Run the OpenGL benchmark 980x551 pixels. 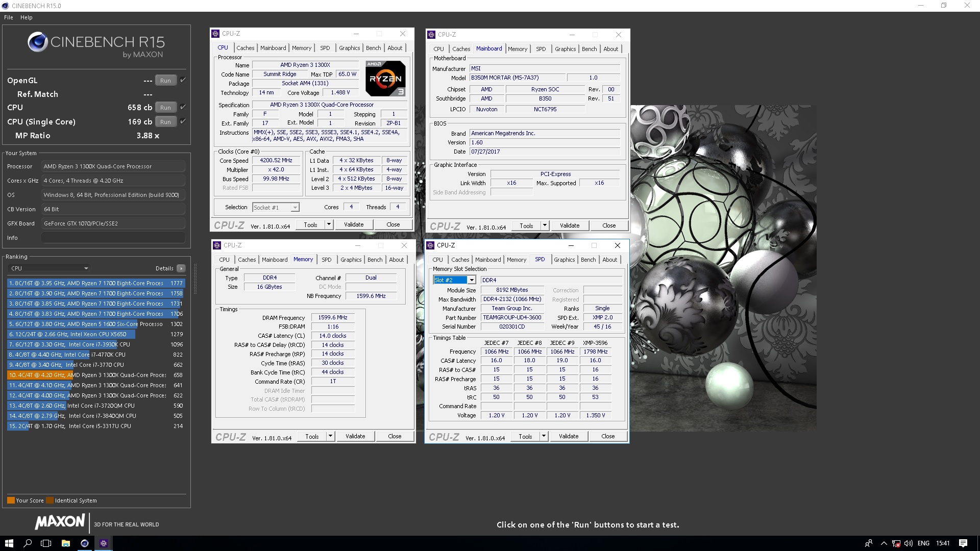[165, 81]
